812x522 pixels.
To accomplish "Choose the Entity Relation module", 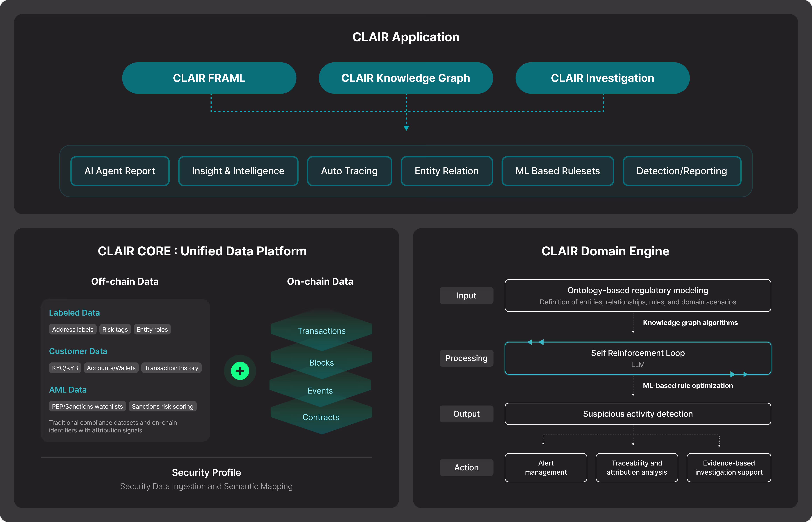I will [x=447, y=171].
